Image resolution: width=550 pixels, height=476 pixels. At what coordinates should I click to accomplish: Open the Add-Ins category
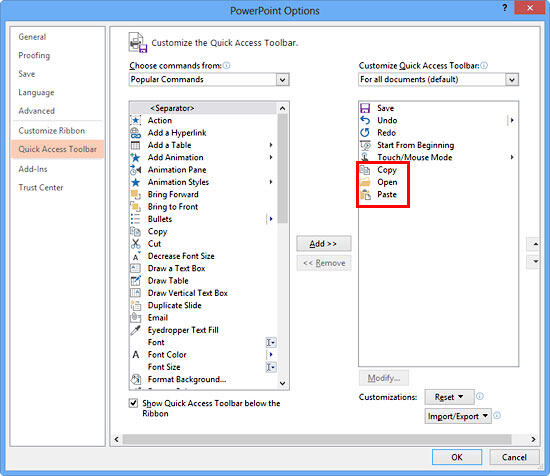click(x=33, y=169)
